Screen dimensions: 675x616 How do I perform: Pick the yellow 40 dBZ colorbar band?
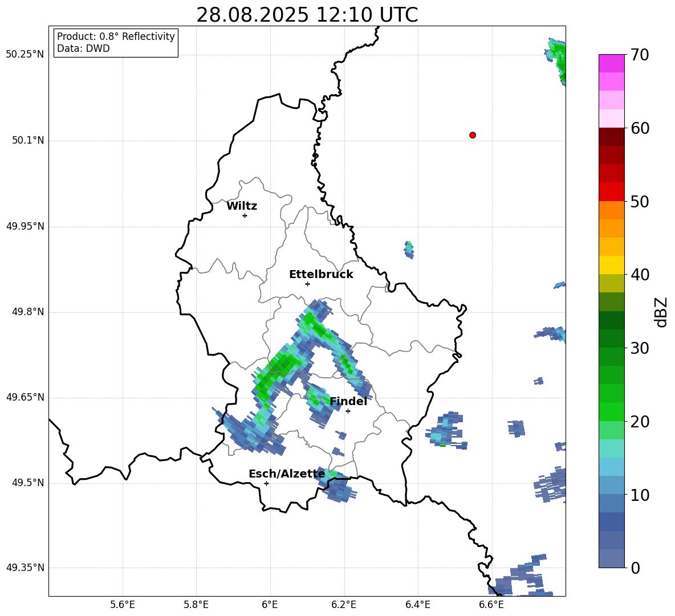(612, 266)
